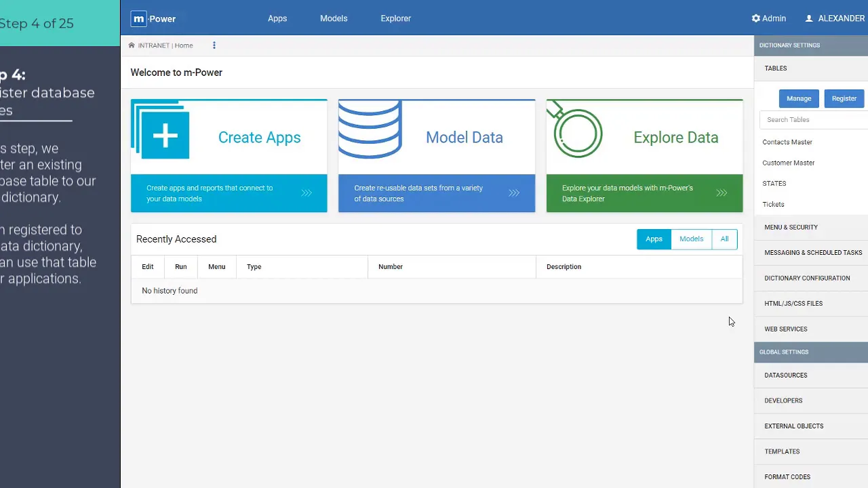Click the Menu column header

coord(217,267)
